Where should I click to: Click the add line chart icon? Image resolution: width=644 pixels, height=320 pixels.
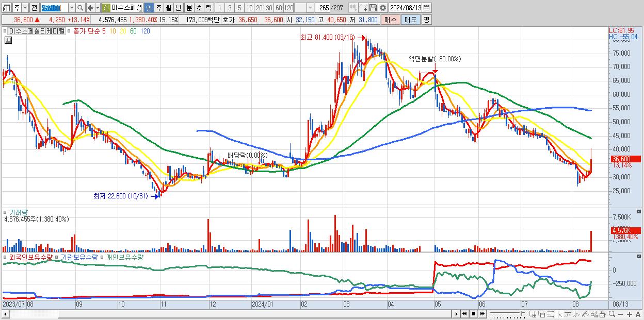(x=363, y=8)
